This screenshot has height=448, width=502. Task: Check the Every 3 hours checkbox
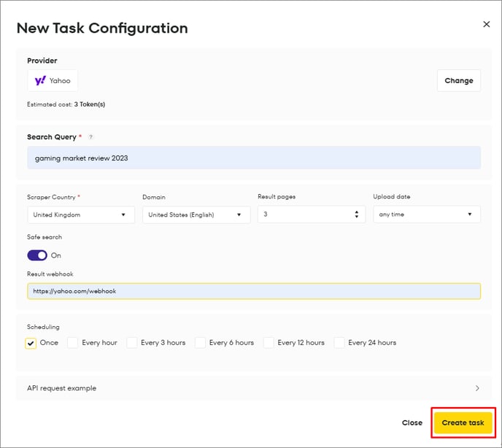pyautogui.click(x=132, y=343)
